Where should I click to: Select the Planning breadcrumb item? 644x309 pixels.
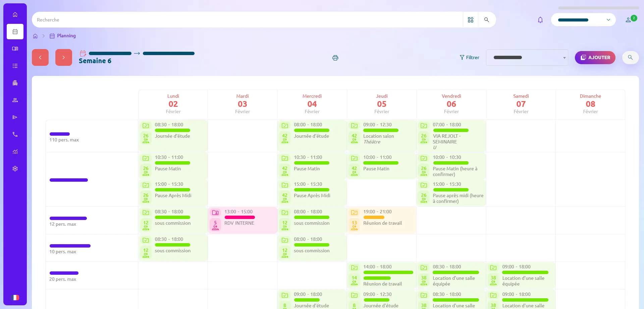point(66,36)
